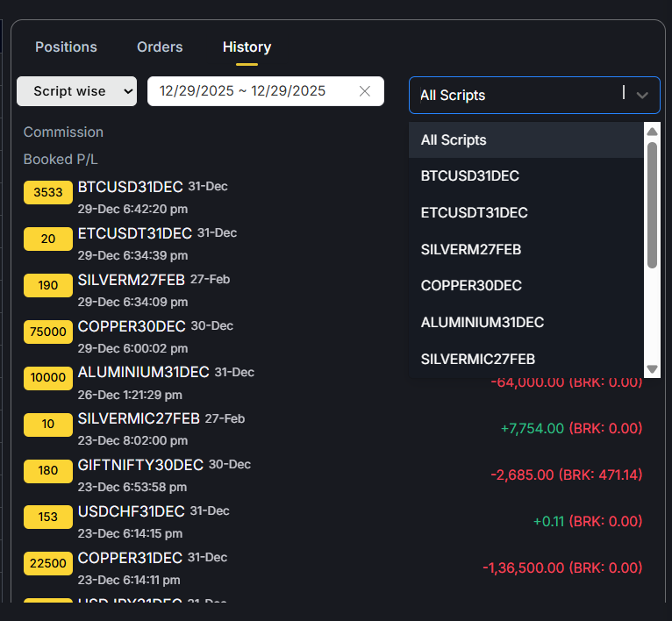Select the History tab
672x621 pixels.
tap(247, 46)
